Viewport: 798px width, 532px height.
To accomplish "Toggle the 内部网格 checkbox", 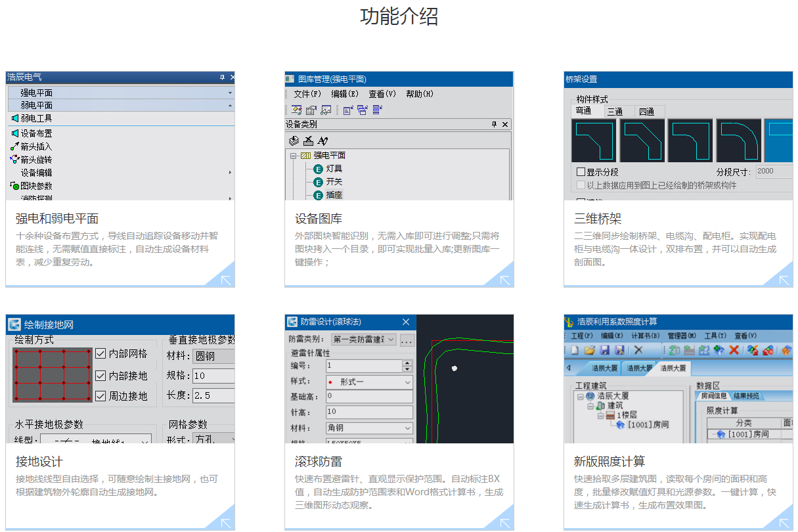I will pos(100,354).
